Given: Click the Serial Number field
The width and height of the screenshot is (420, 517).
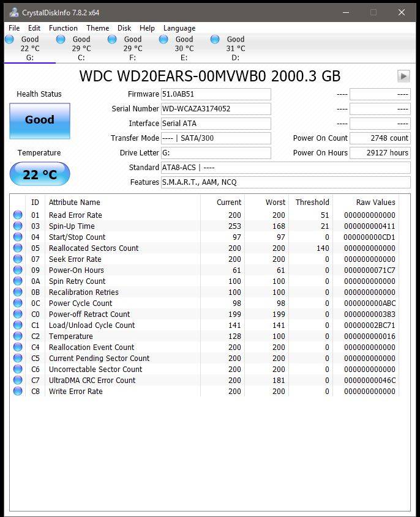Looking at the screenshot, I should pyautogui.click(x=216, y=109).
